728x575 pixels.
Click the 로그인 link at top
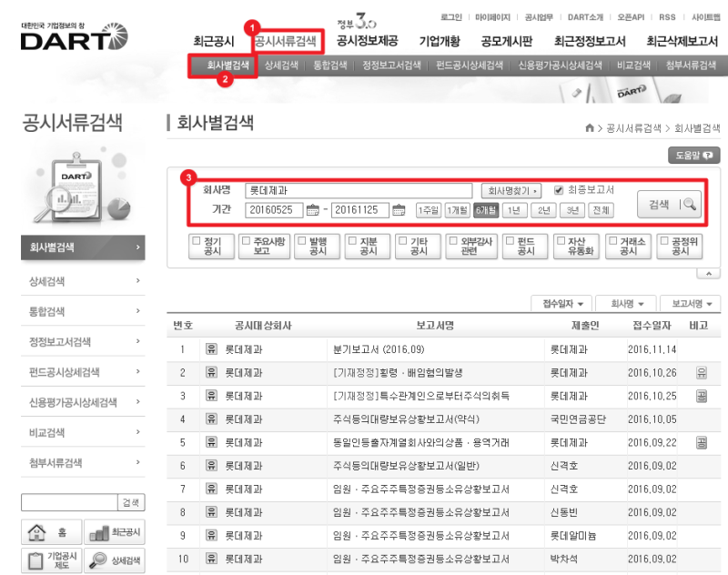(x=450, y=17)
